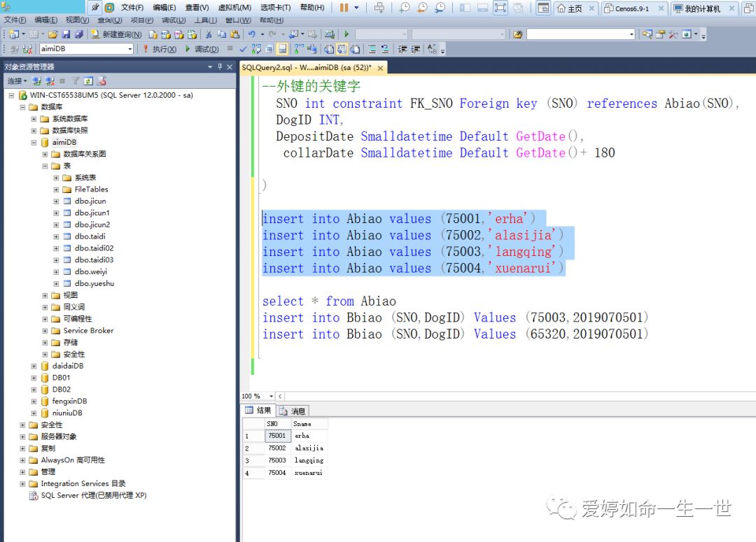Click the Cut scissors icon
Screen dimensions: 756x542
(209, 34)
